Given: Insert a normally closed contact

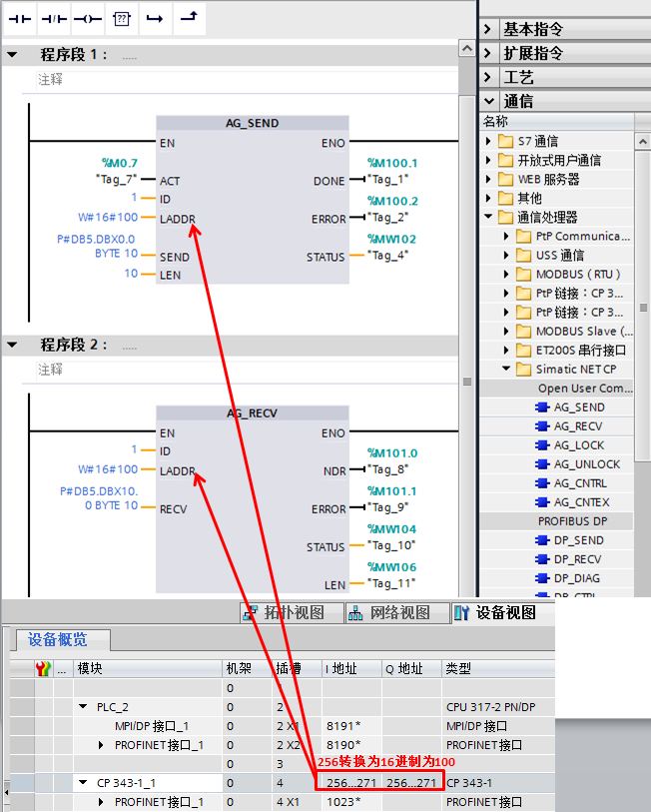Looking at the screenshot, I should (x=54, y=18).
